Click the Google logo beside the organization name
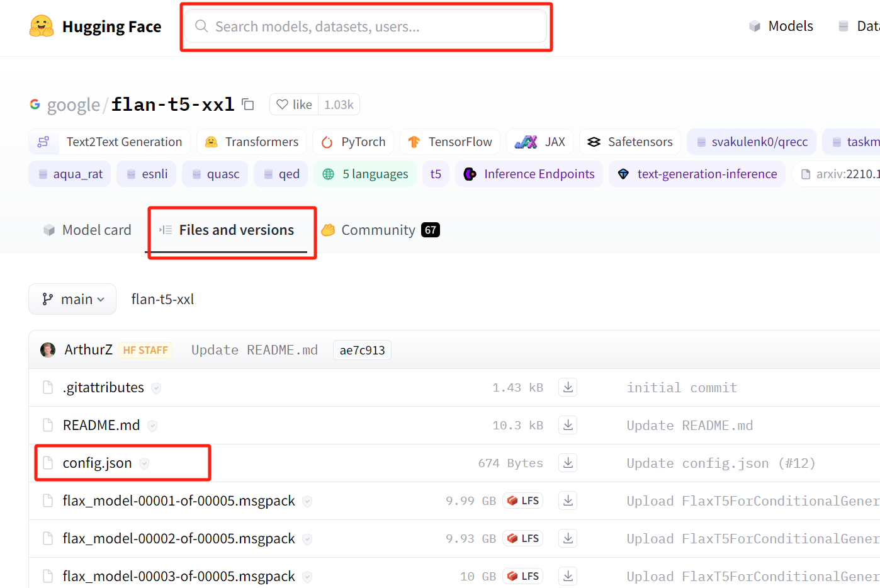Screen dimensions: 880x588 35,105
